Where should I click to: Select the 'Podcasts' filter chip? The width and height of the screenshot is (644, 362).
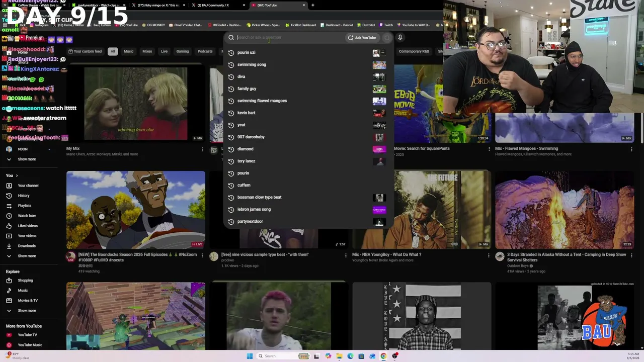205,51
